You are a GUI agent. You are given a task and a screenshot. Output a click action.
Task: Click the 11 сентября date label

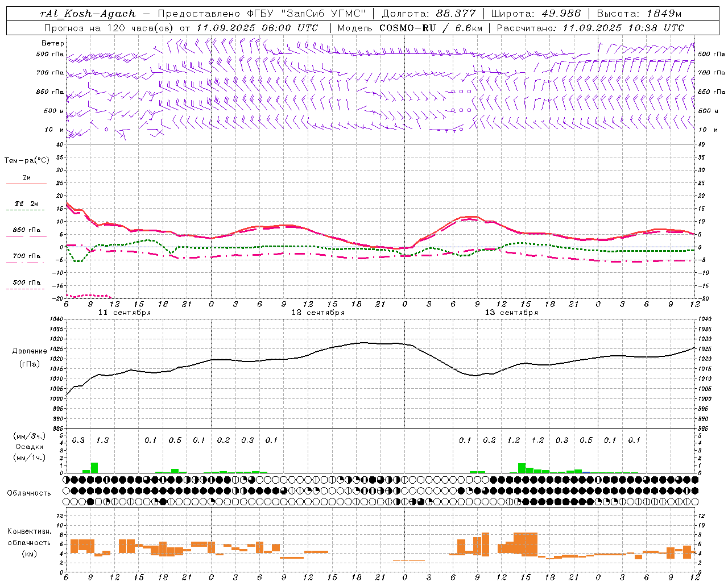point(125,313)
